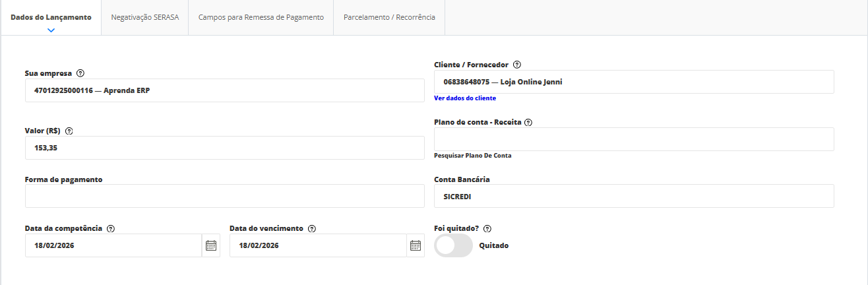Click the Plano de conta - Receita field
This screenshot has height=285, width=868.
(x=633, y=139)
